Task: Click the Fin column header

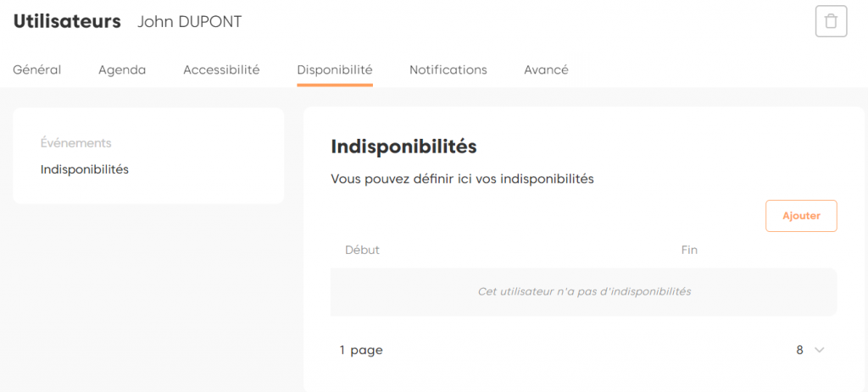Action: [689, 250]
